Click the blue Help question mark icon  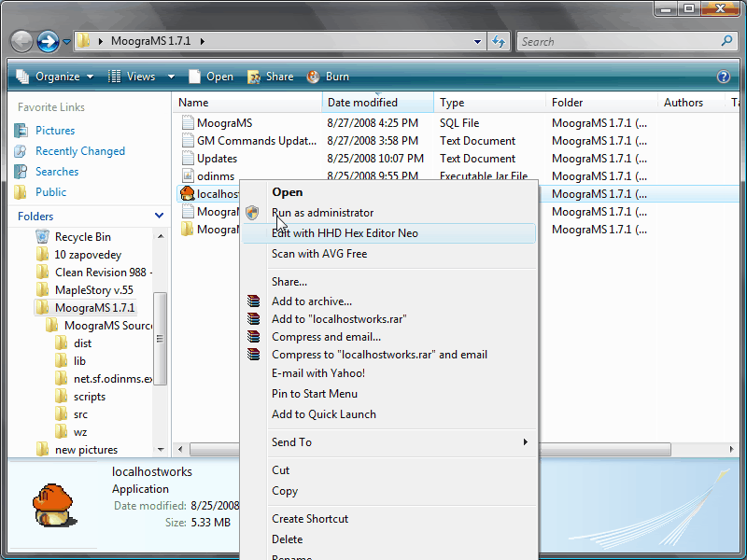click(723, 77)
